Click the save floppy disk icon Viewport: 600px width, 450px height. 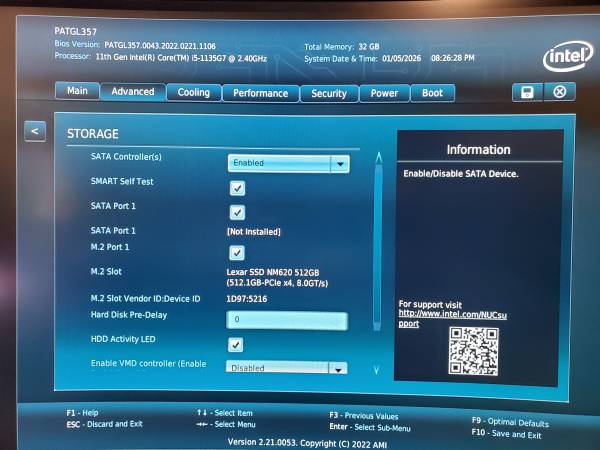pyautogui.click(x=526, y=92)
